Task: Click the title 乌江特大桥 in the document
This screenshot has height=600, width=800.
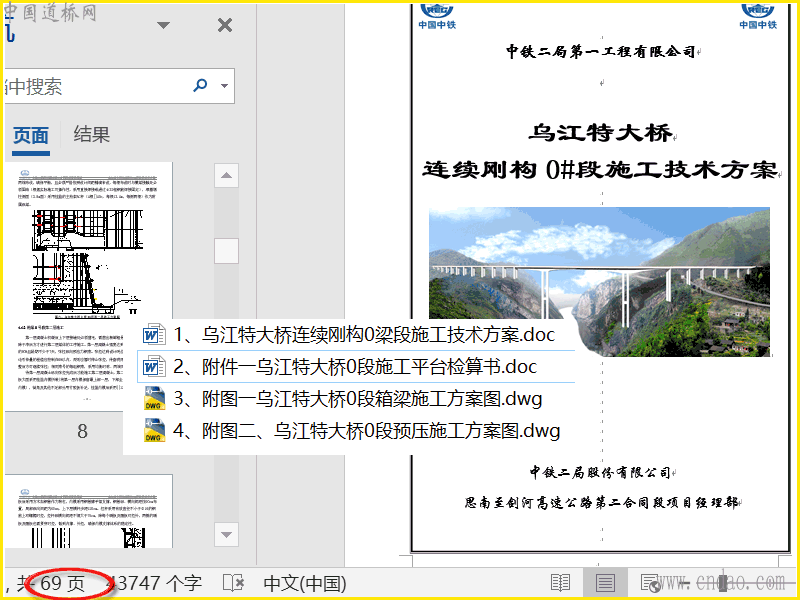Action: [600, 133]
